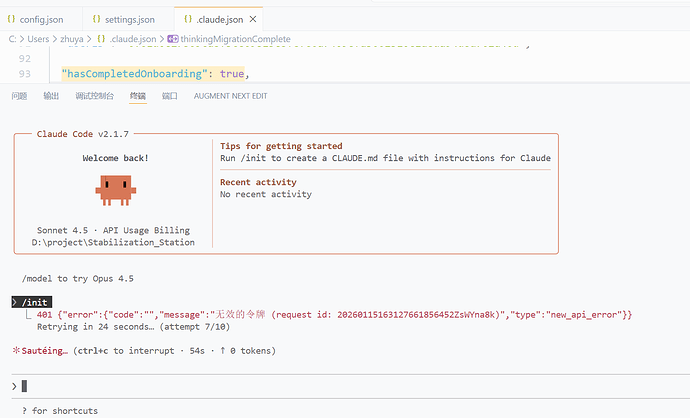The image size is (690, 418).
Task: Click the true value on line 93
Action: click(x=232, y=74)
